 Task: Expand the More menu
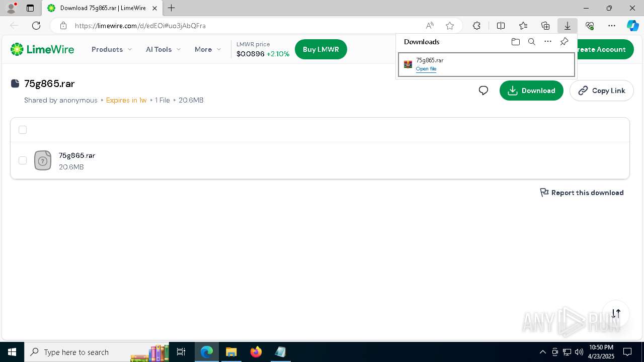coord(208,49)
